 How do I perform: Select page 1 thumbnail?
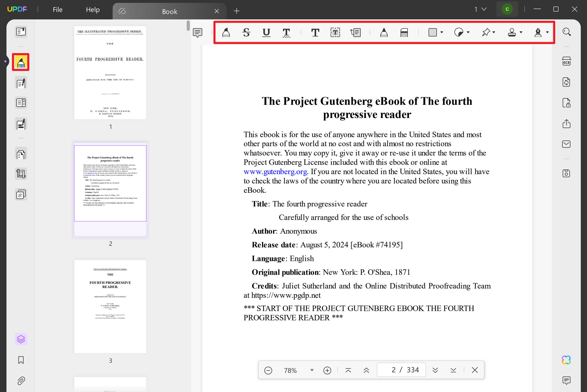[x=110, y=72]
